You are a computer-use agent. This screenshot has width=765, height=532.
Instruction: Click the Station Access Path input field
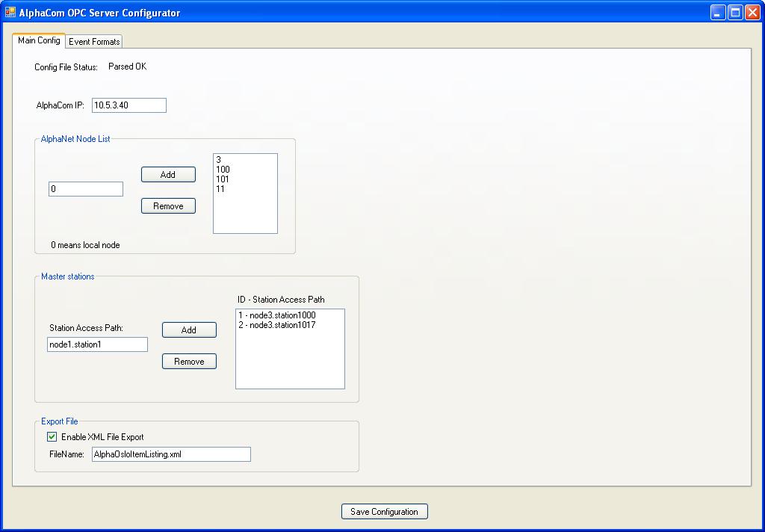point(98,344)
